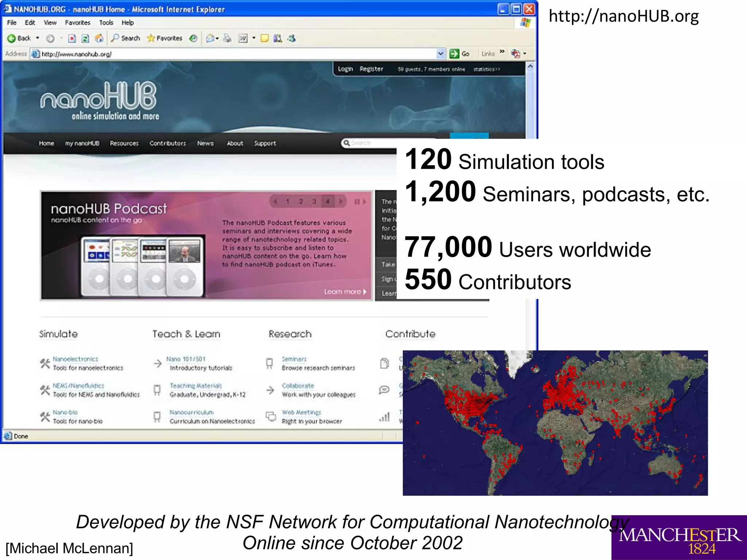
Task: Select banner slide 4
Action: tap(328, 201)
